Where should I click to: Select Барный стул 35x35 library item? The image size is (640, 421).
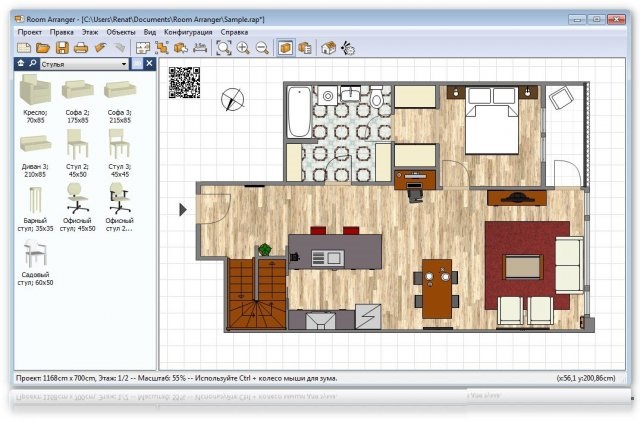point(36,207)
